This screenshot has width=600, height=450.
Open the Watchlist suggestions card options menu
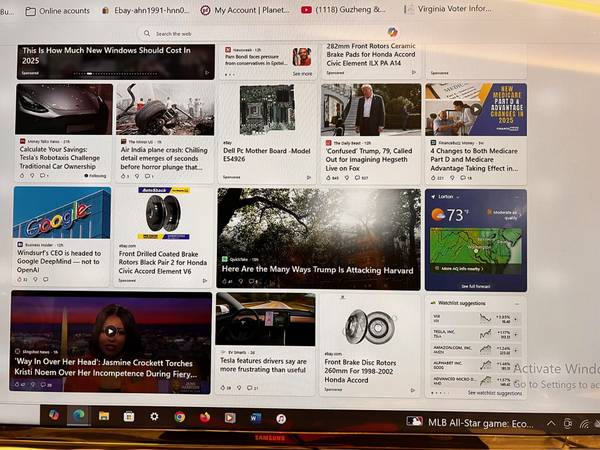point(517,301)
